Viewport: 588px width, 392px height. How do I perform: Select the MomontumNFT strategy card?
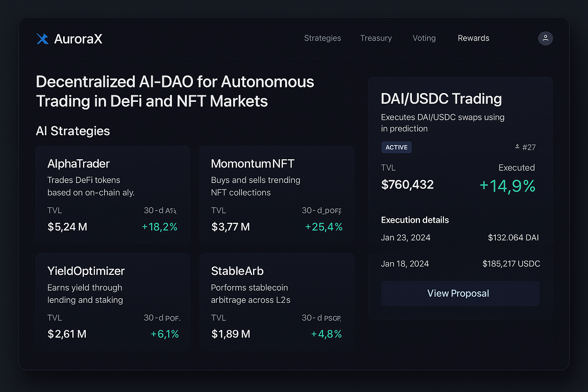[x=276, y=194]
